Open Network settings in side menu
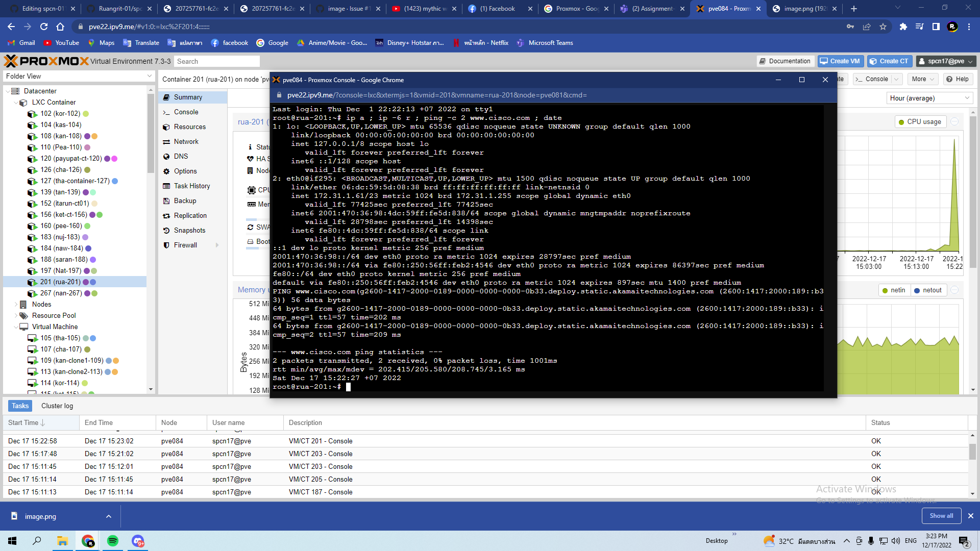980x551 pixels. coord(186,141)
